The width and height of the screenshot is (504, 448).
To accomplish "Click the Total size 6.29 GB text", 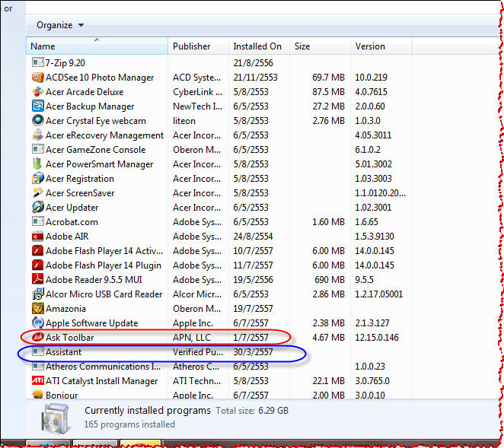I will tap(252, 411).
